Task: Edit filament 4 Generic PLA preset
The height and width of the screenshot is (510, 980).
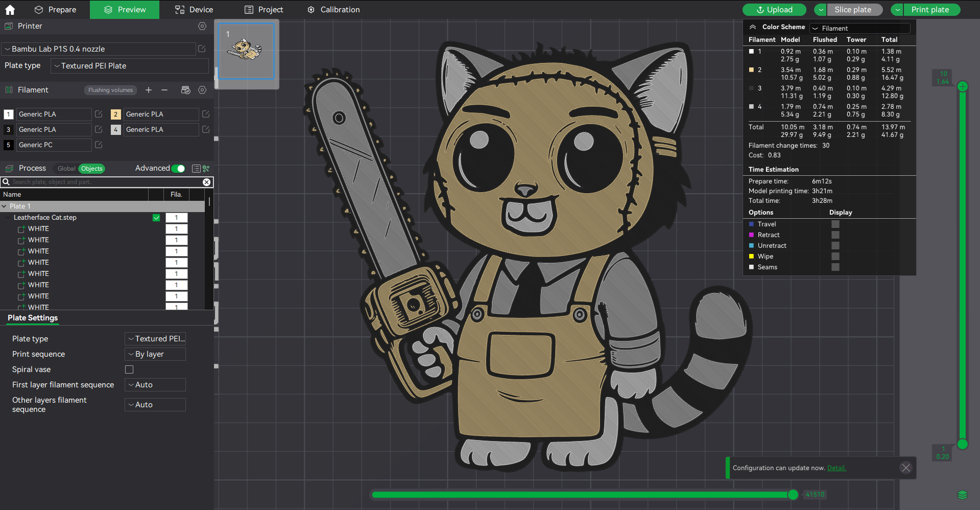Action: pyautogui.click(x=206, y=129)
